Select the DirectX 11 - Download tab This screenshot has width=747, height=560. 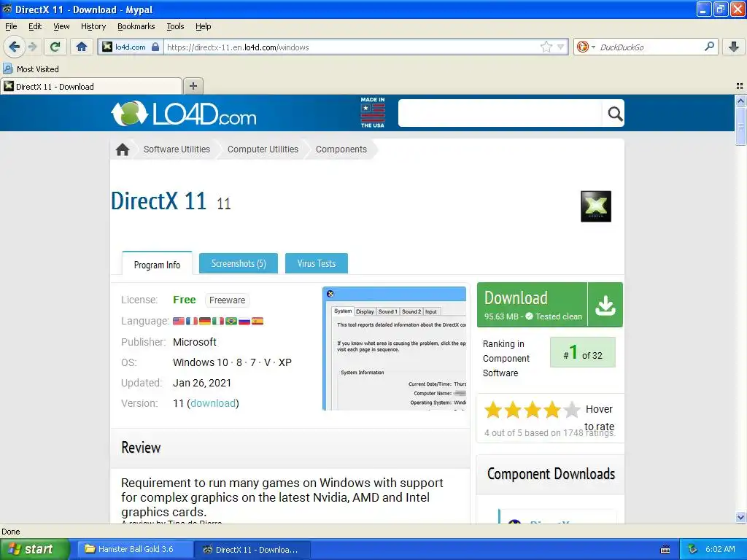point(91,87)
